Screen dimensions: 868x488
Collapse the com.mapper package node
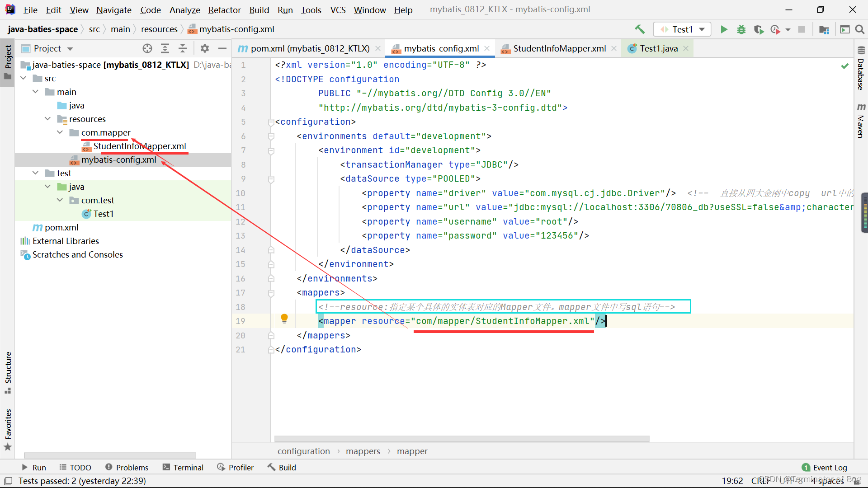60,132
